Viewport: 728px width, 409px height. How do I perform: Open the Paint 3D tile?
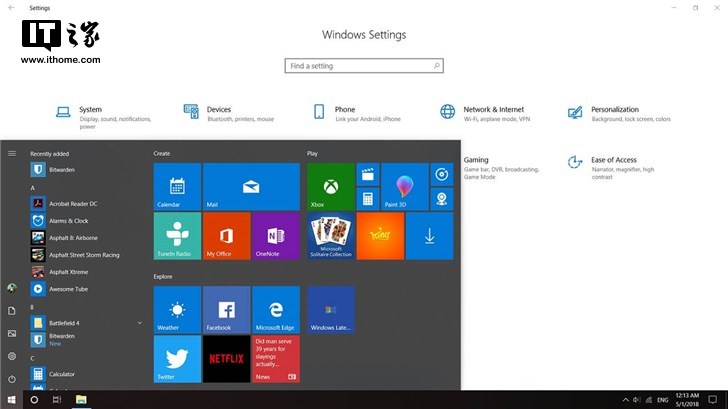coord(404,187)
